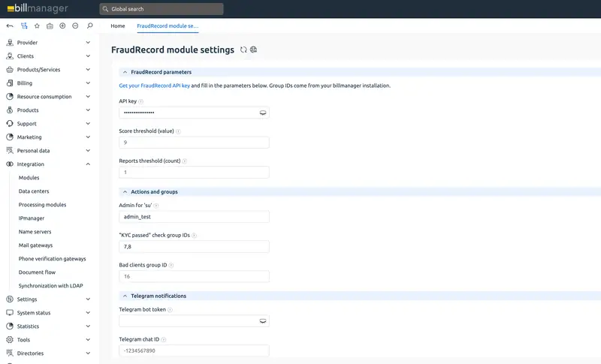Edit the KYC passed check group IDs field
The width and height of the screenshot is (601, 364).
(x=194, y=246)
